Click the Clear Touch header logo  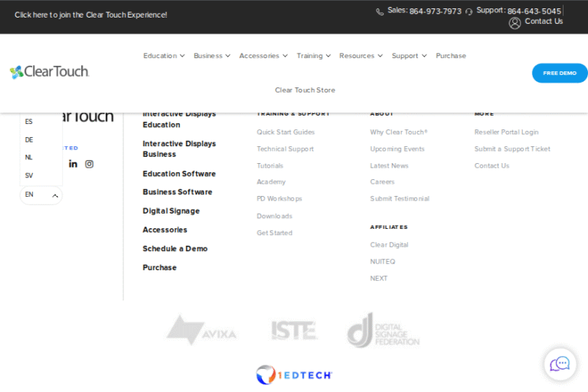[x=50, y=72]
